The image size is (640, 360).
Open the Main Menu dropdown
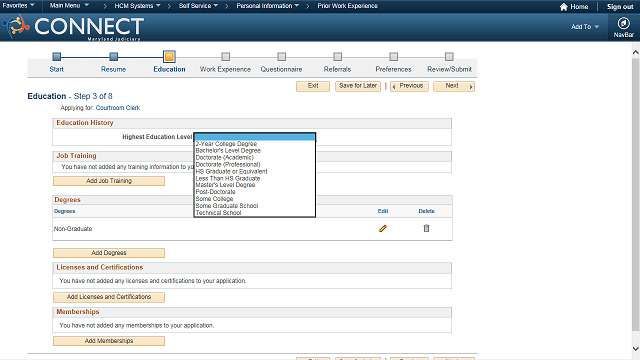point(69,6)
